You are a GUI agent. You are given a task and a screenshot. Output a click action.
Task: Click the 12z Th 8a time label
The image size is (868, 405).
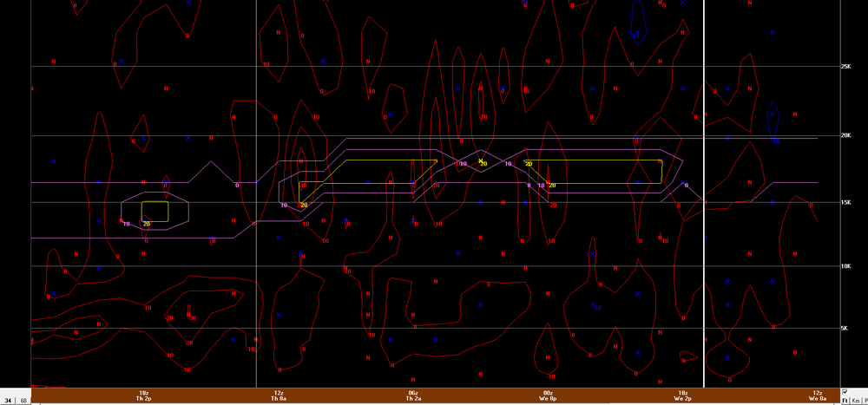[278, 395]
